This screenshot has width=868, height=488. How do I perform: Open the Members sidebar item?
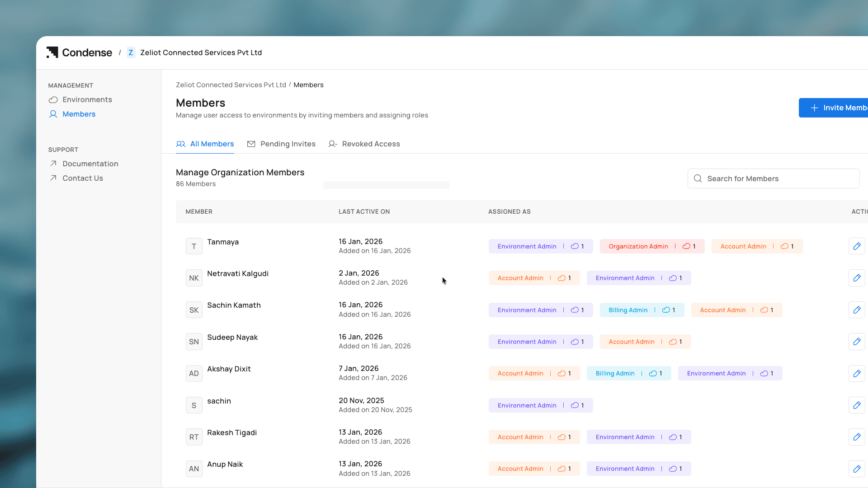click(x=79, y=114)
